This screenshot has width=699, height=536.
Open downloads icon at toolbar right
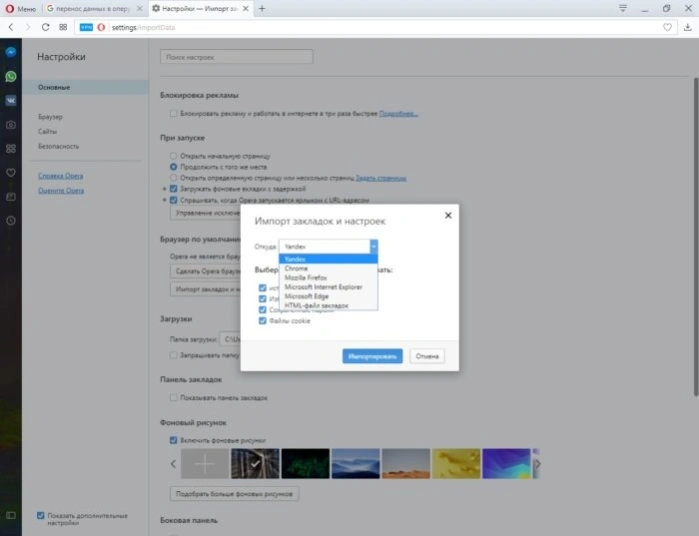(x=687, y=27)
